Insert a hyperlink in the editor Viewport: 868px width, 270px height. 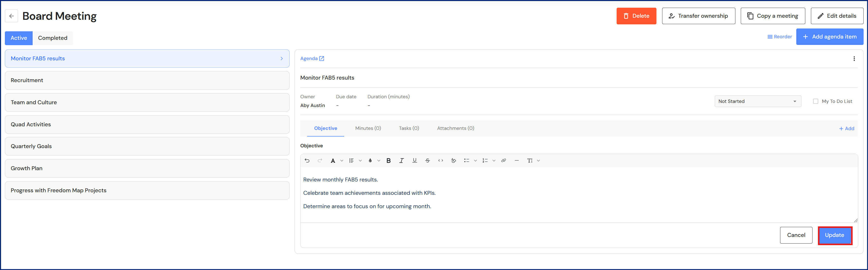(504, 161)
